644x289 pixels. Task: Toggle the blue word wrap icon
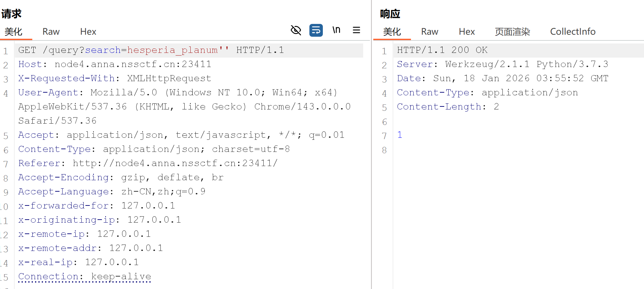click(316, 31)
